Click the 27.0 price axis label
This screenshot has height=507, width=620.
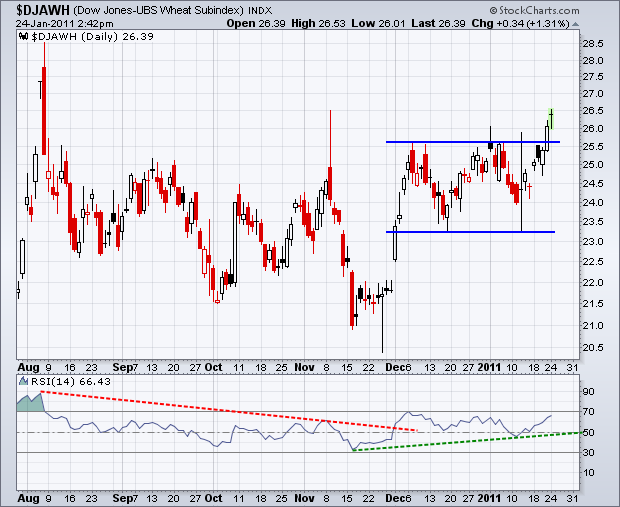pos(593,94)
